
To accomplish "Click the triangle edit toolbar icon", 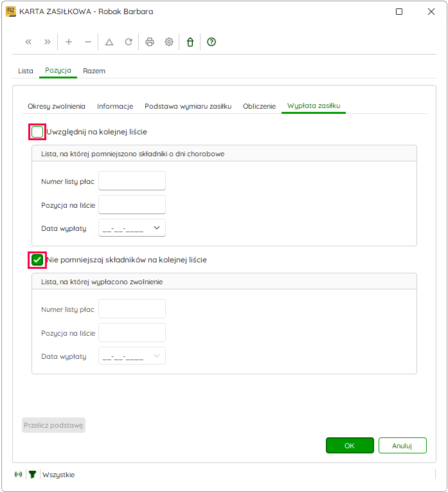I will [109, 42].
